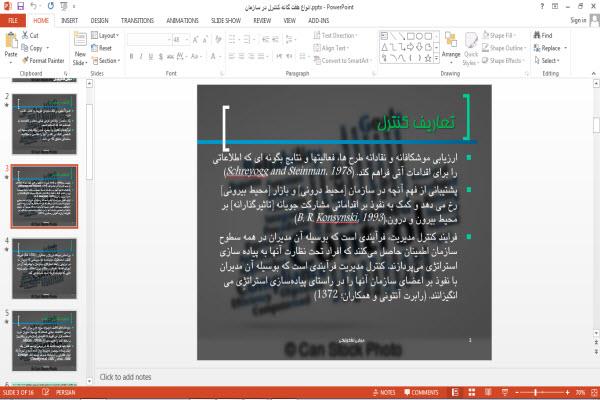Switch to SLIDE SHOW tab
Viewport: 600px width, 400px height.
click(226, 20)
